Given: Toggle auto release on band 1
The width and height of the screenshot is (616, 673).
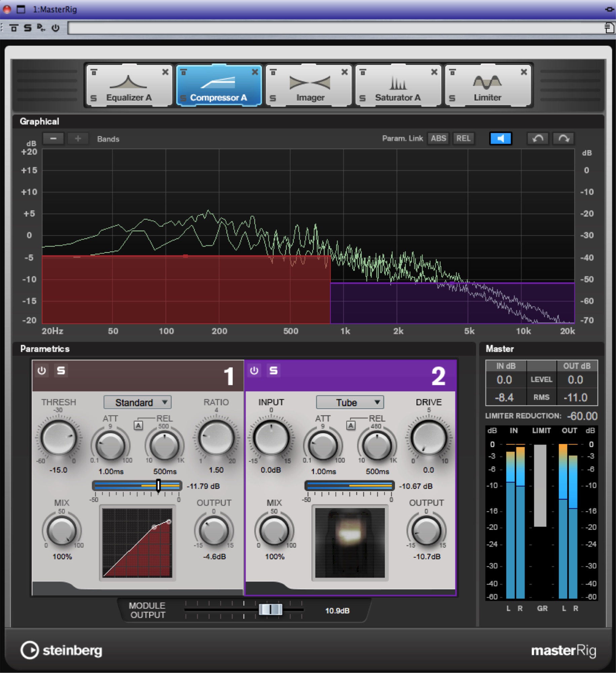Looking at the screenshot, I should (138, 425).
